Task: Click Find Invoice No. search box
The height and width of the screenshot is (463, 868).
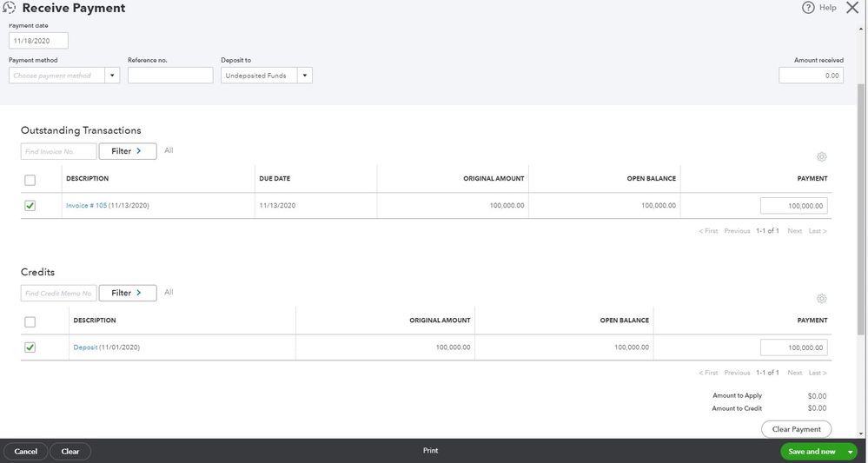Action: [59, 151]
